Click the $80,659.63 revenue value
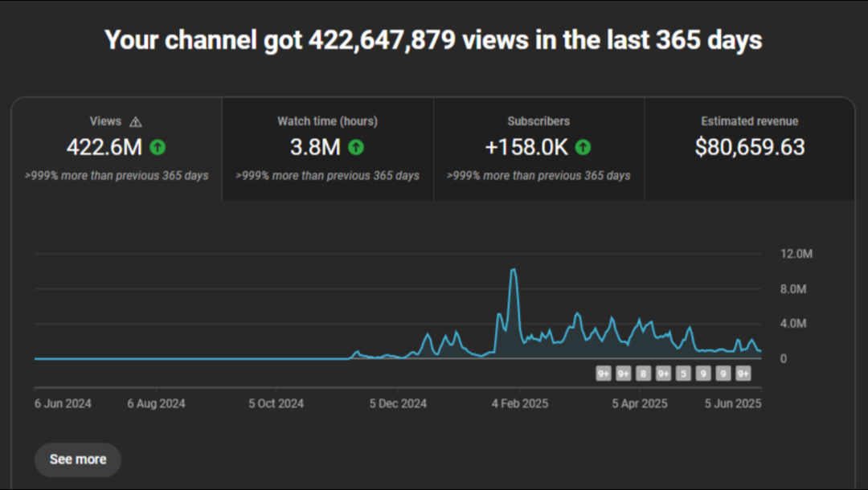This screenshot has width=868, height=490. pyautogui.click(x=750, y=147)
